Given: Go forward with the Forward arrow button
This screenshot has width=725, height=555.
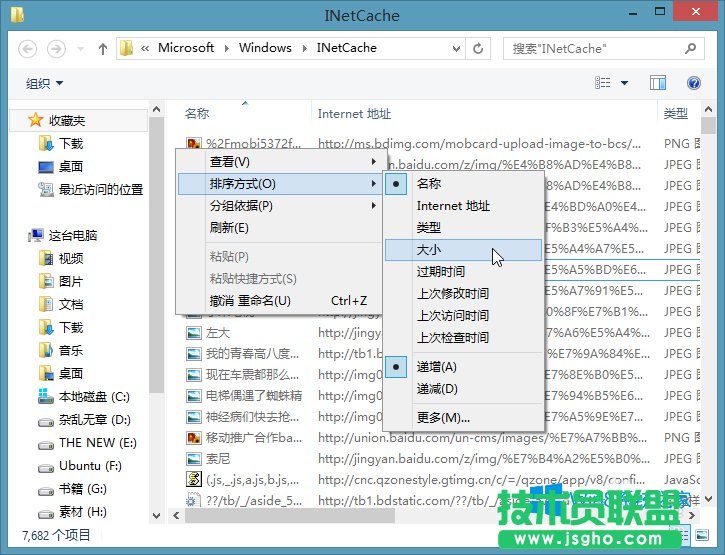Looking at the screenshot, I should click(x=56, y=49).
